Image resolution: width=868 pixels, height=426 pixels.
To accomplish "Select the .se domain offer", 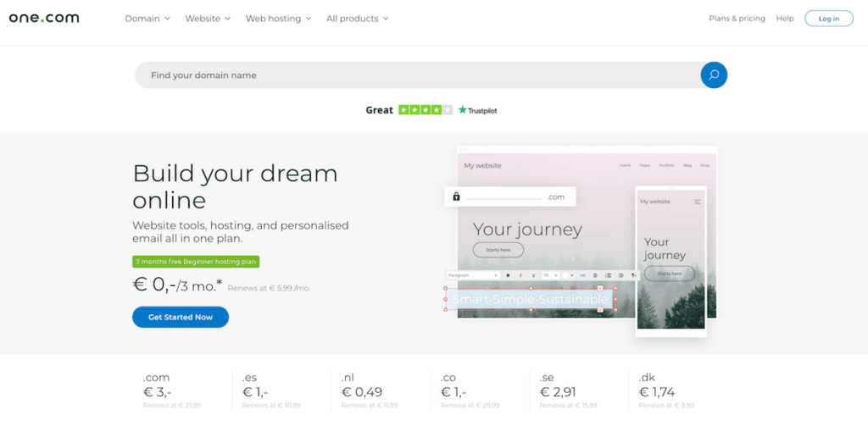I will [x=569, y=392].
